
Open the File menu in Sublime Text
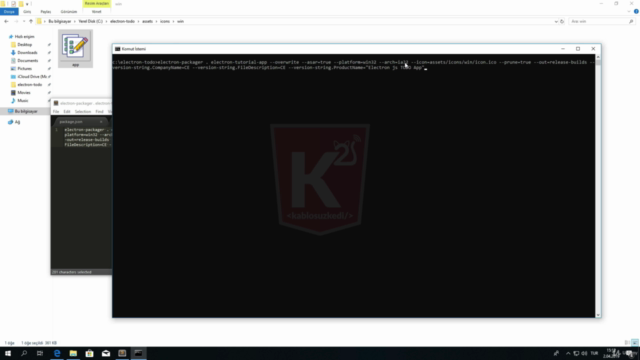coord(56,111)
